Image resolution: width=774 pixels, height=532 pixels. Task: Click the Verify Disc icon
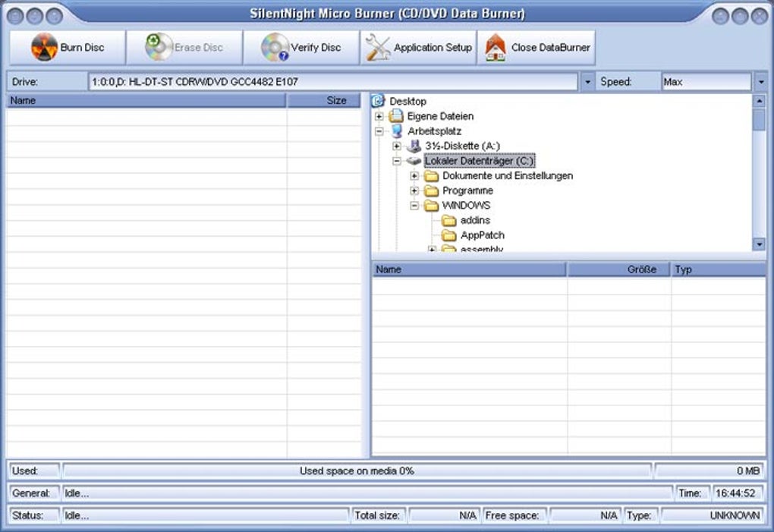(275, 47)
